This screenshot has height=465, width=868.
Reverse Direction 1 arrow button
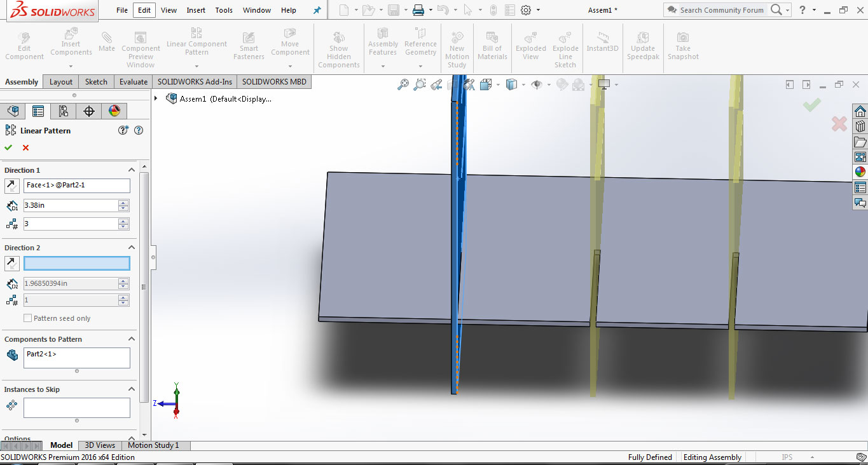11,185
